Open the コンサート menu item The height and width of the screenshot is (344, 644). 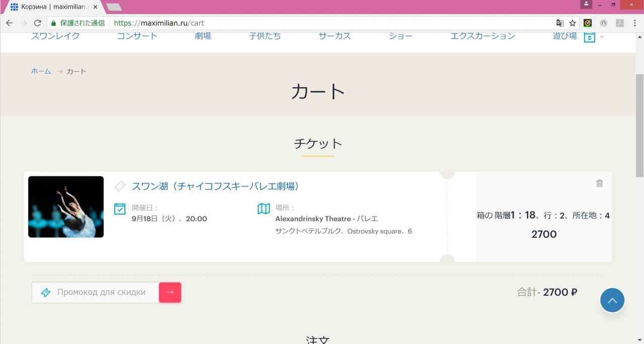[x=137, y=36]
